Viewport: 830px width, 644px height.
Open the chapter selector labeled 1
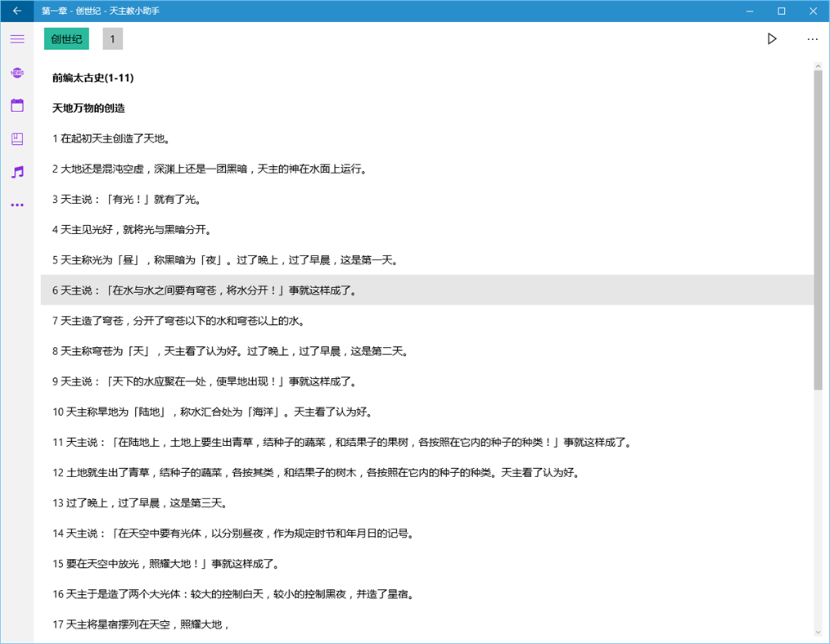point(112,38)
